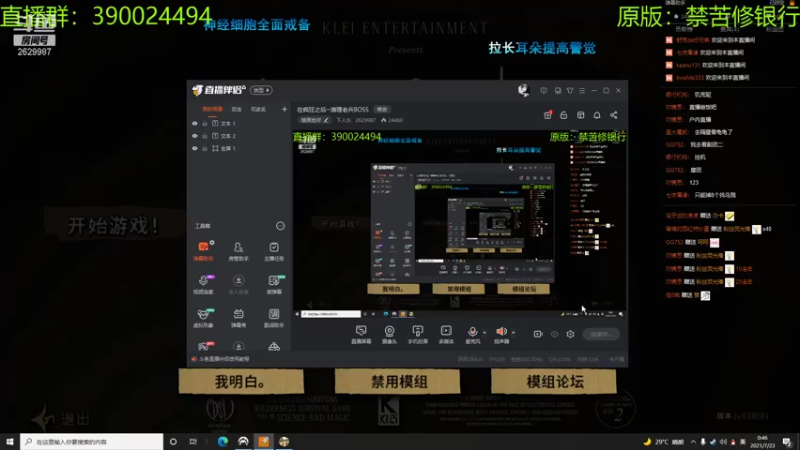Open the 弹幕秀 tool

[238, 317]
